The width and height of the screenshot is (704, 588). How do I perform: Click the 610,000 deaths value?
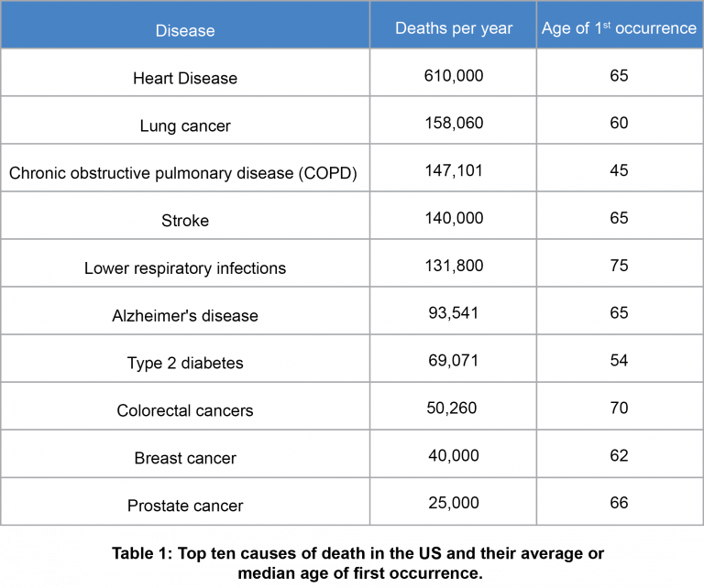pos(453,75)
